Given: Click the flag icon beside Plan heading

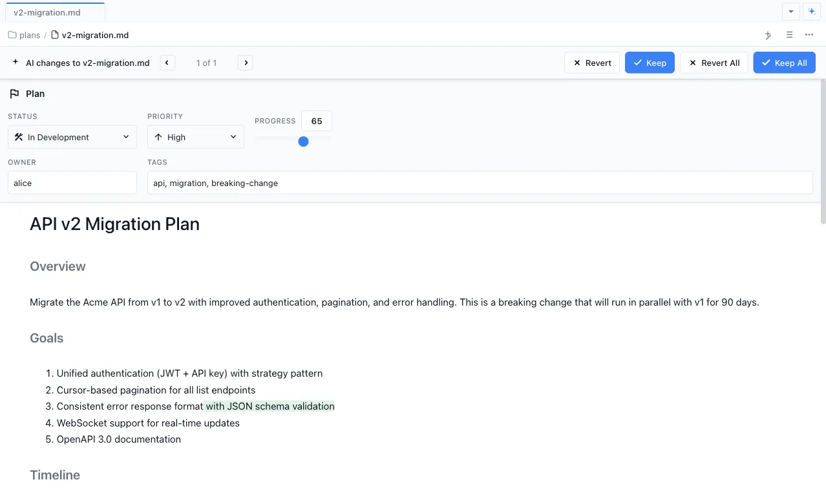Looking at the screenshot, I should click(14, 93).
